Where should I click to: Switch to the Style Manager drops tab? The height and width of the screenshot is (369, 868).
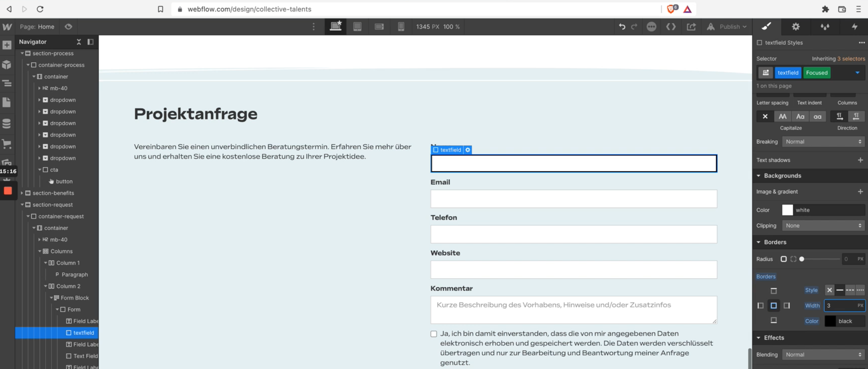coord(825,26)
